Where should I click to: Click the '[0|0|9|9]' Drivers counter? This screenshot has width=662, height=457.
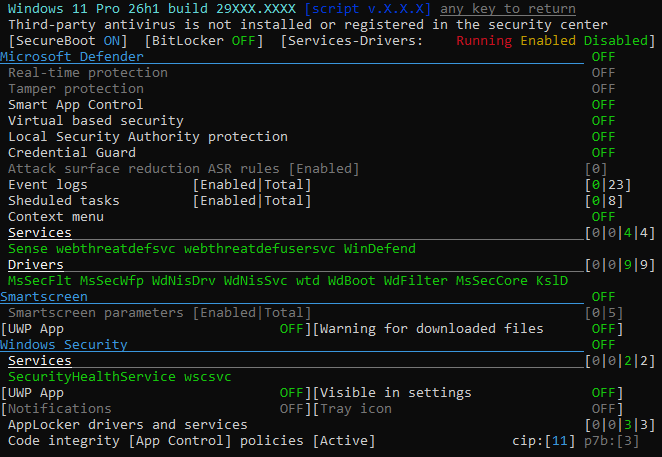(619, 265)
